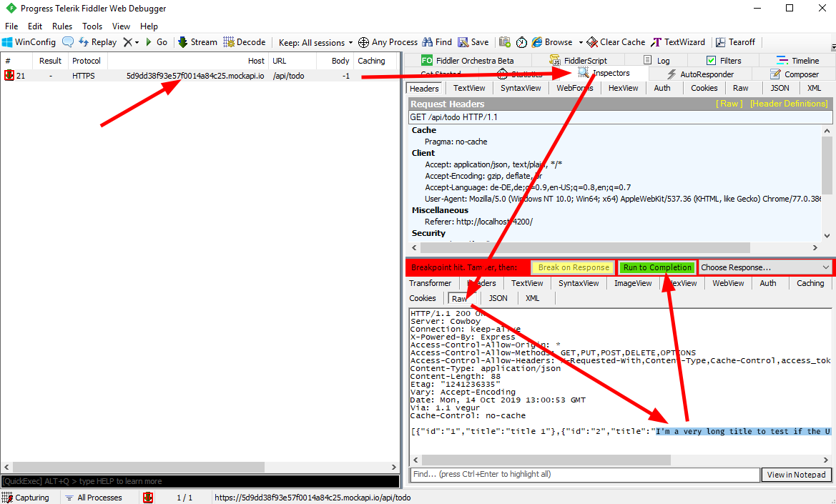Viewport: 836px width, 504px height.
Task: Click the Run to Completion button
Action: tap(657, 267)
